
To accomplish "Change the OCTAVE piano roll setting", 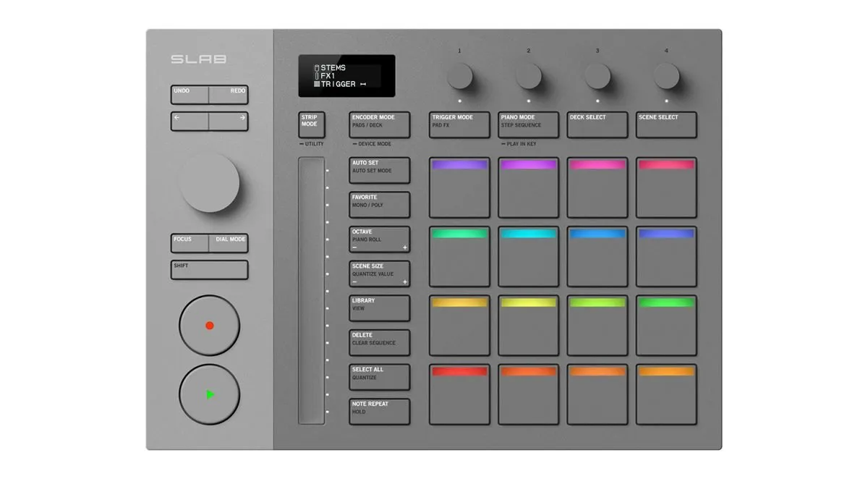I will pyautogui.click(x=378, y=238).
